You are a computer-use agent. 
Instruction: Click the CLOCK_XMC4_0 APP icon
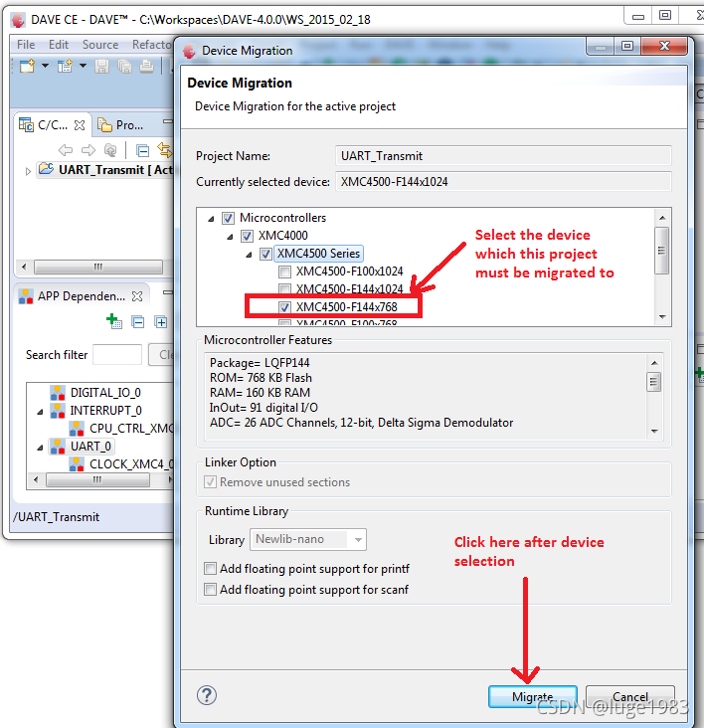click(77, 463)
